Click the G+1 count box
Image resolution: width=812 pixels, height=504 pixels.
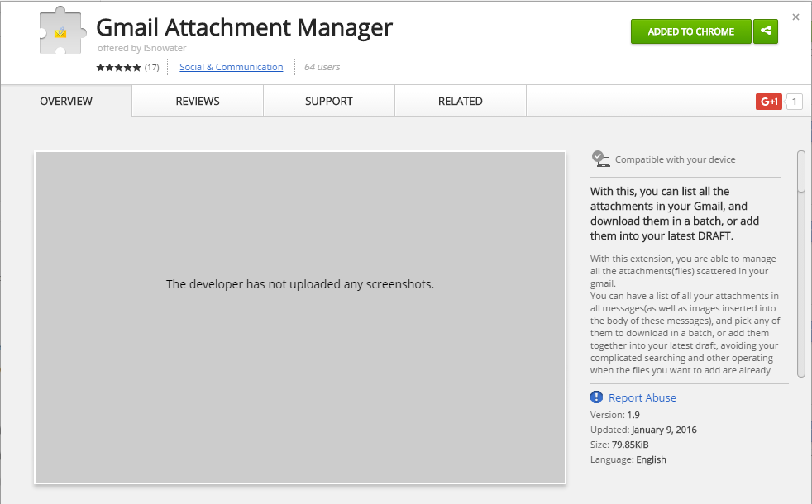794,102
